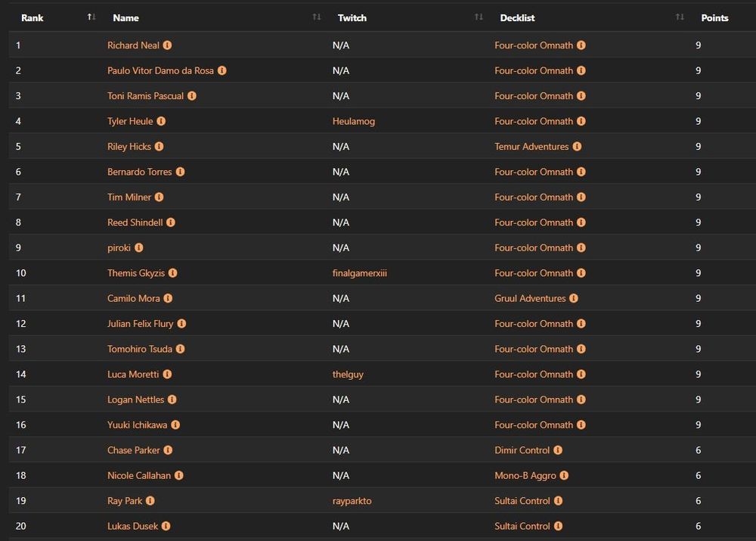The image size is (756, 541).
Task: Sort table using Twitch column arrows
Action: 479,17
